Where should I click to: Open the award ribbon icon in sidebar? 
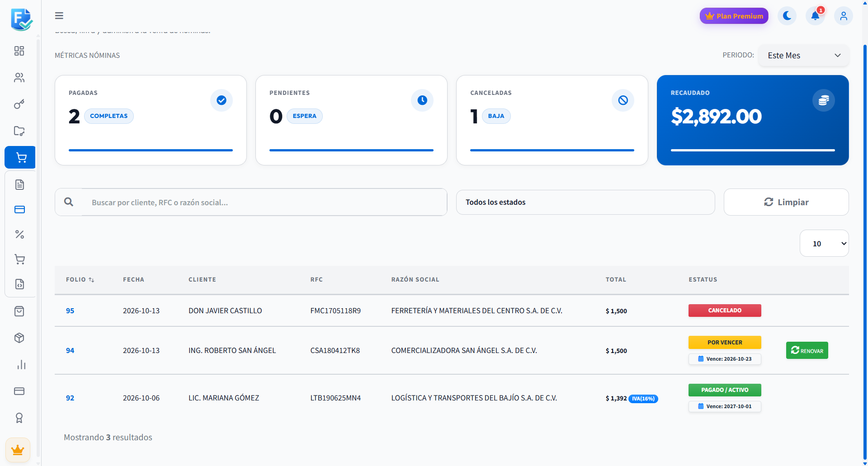coord(19,418)
